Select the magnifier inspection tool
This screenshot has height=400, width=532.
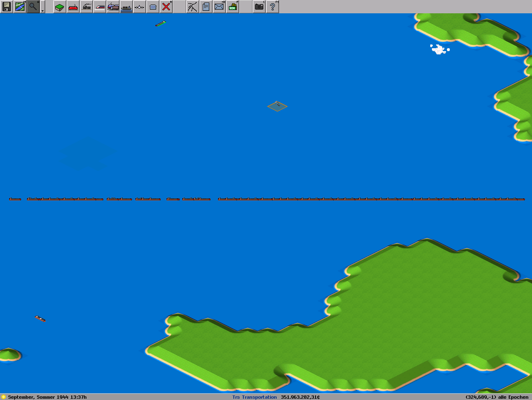[x=33, y=7]
